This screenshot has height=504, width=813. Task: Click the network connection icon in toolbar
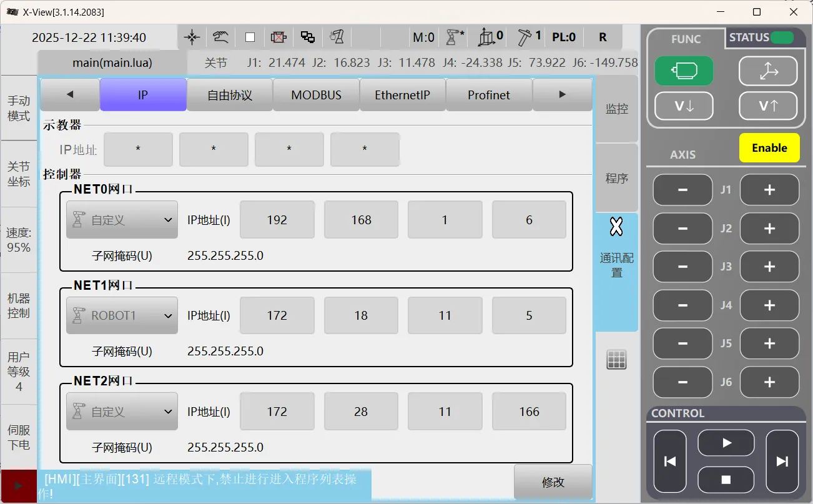(308, 37)
